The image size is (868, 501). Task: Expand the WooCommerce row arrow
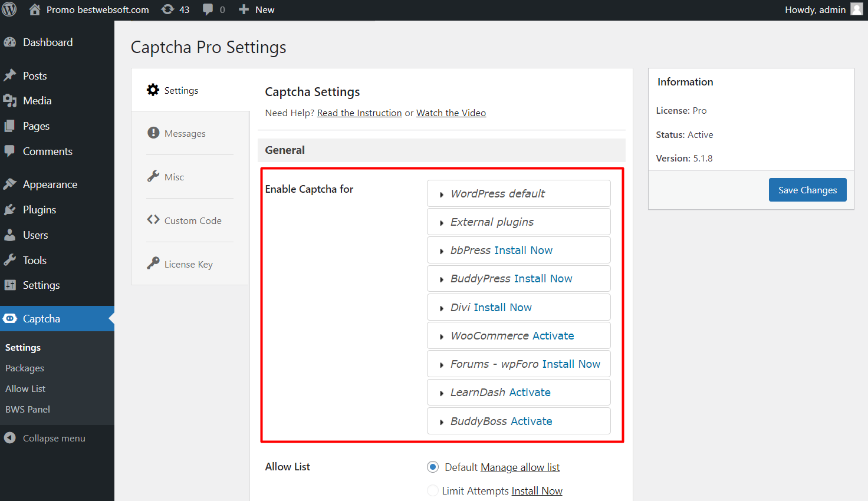click(x=442, y=337)
